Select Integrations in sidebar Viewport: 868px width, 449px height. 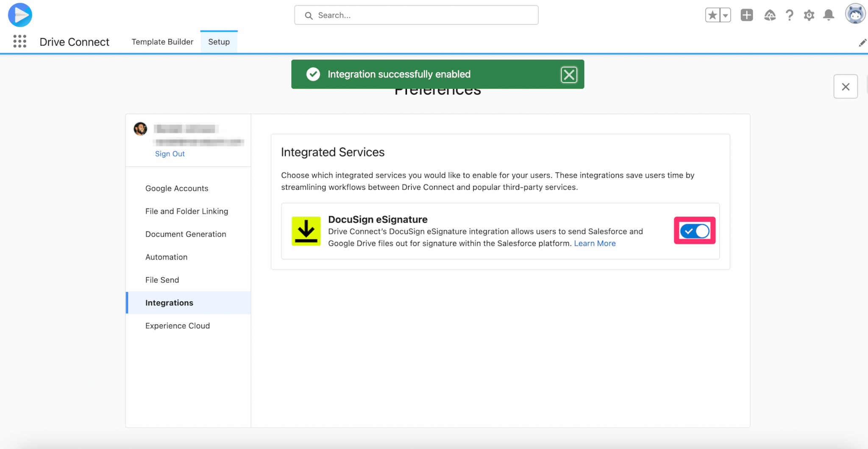point(188,303)
